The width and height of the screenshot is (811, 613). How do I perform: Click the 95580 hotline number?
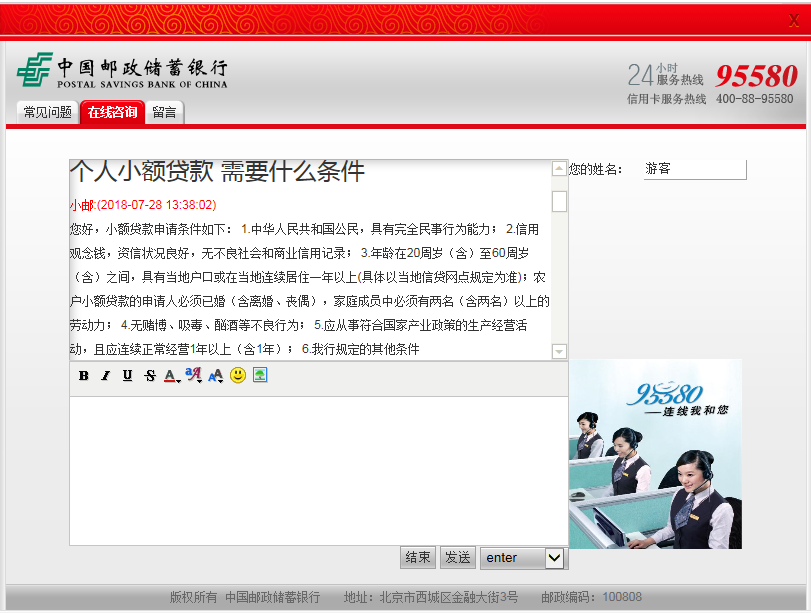757,76
